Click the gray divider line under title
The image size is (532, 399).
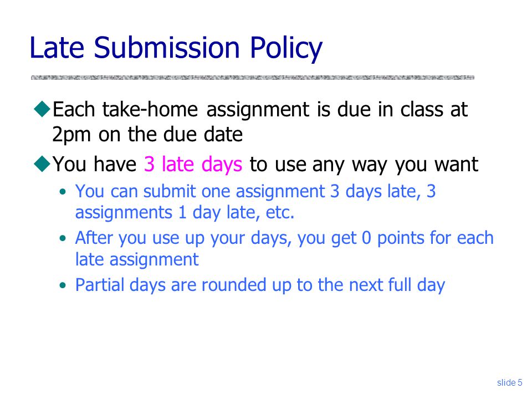[253, 78]
